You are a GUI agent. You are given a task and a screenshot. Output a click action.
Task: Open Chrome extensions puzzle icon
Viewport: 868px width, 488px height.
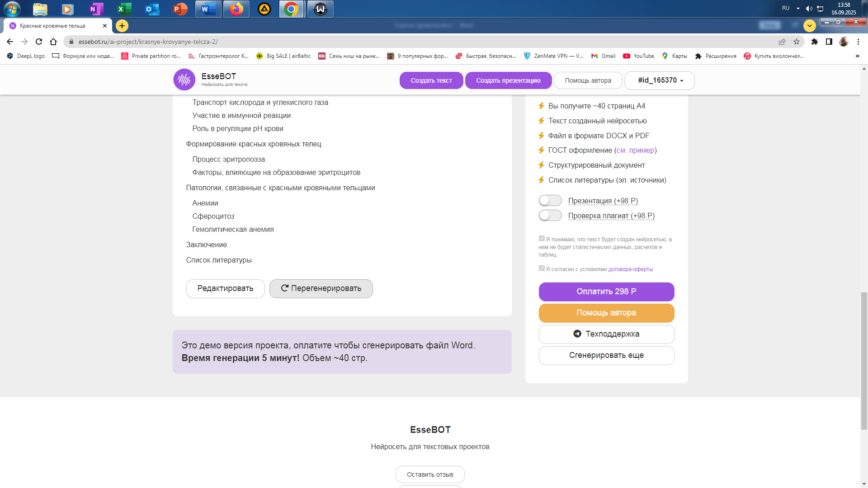[x=814, y=42]
